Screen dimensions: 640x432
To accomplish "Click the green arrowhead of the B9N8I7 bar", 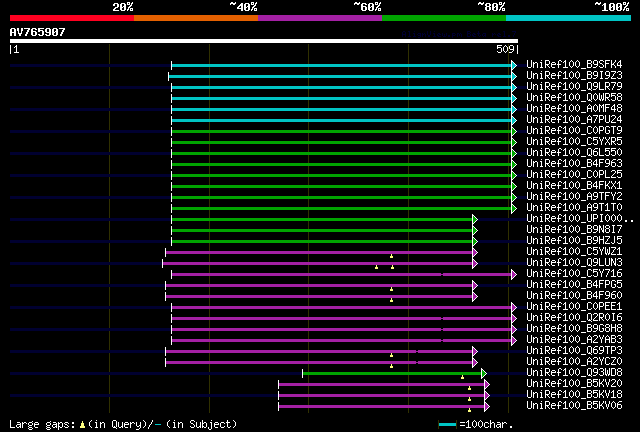I will [475, 231].
